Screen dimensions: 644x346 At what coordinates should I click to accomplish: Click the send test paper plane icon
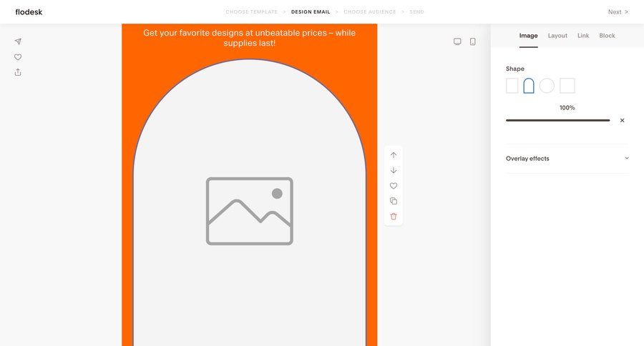pyautogui.click(x=18, y=41)
